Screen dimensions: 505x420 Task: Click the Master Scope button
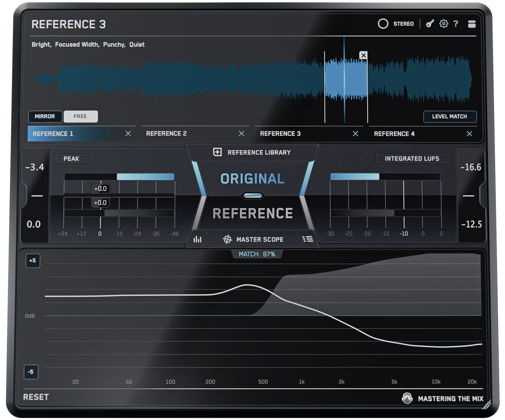tap(253, 239)
